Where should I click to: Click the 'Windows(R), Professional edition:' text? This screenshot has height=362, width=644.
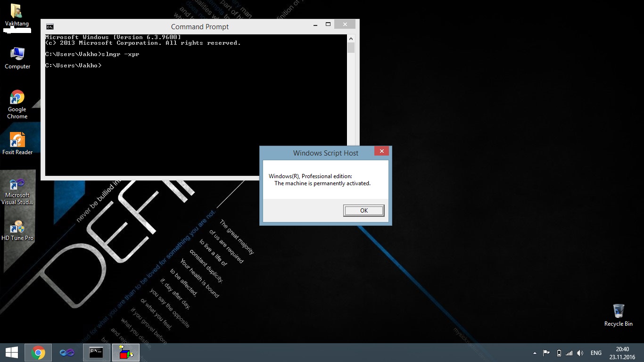tap(310, 176)
